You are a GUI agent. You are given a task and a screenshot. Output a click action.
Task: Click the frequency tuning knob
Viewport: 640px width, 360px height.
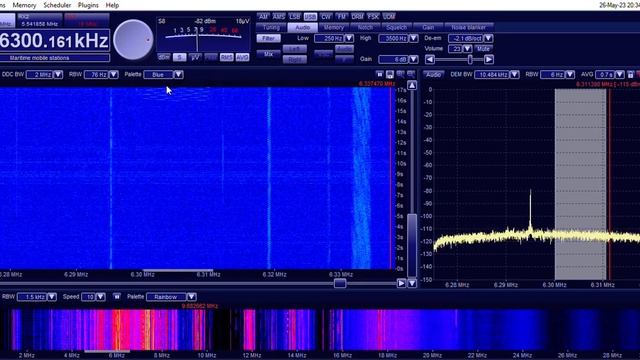[x=133, y=40]
